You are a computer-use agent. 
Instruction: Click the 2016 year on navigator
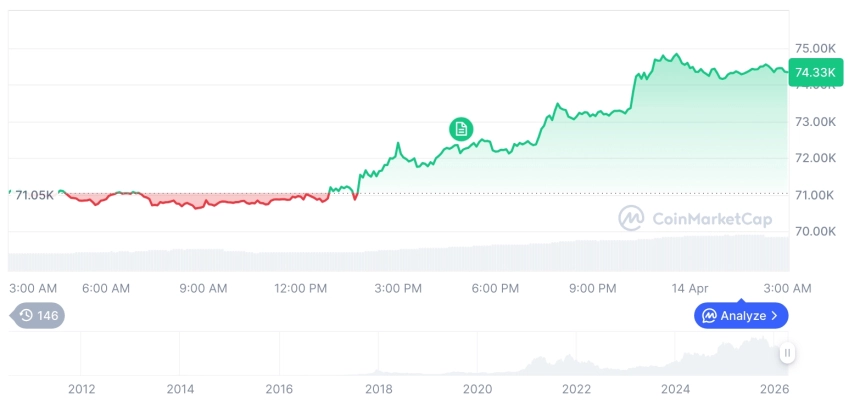coord(279,389)
